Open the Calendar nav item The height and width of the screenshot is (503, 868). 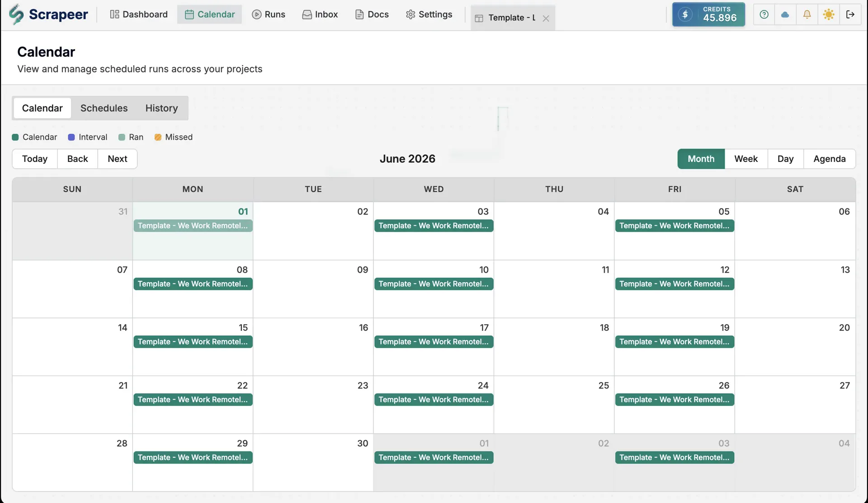[x=210, y=14]
